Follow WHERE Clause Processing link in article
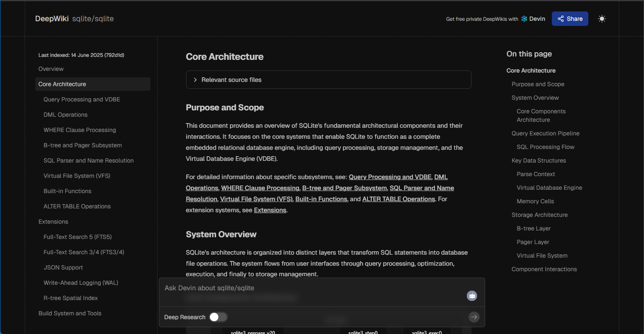The height and width of the screenshot is (334, 644). pyautogui.click(x=260, y=188)
